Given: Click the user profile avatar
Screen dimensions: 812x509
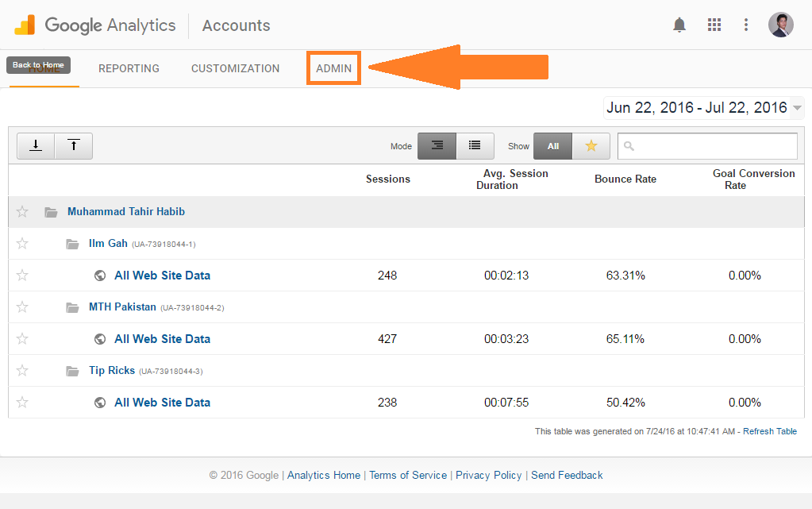Looking at the screenshot, I should 780,25.
